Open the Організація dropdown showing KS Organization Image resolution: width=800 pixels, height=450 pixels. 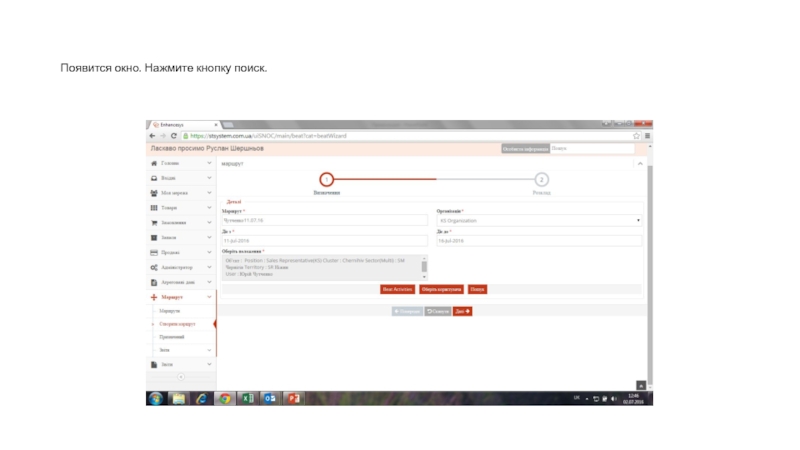click(539, 220)
